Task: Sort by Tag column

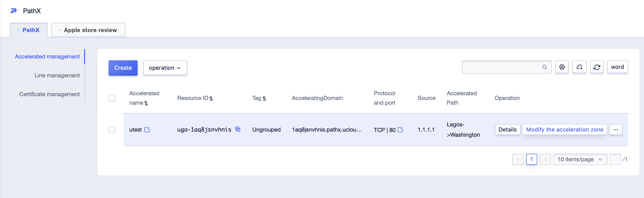Action: [264, 98]
